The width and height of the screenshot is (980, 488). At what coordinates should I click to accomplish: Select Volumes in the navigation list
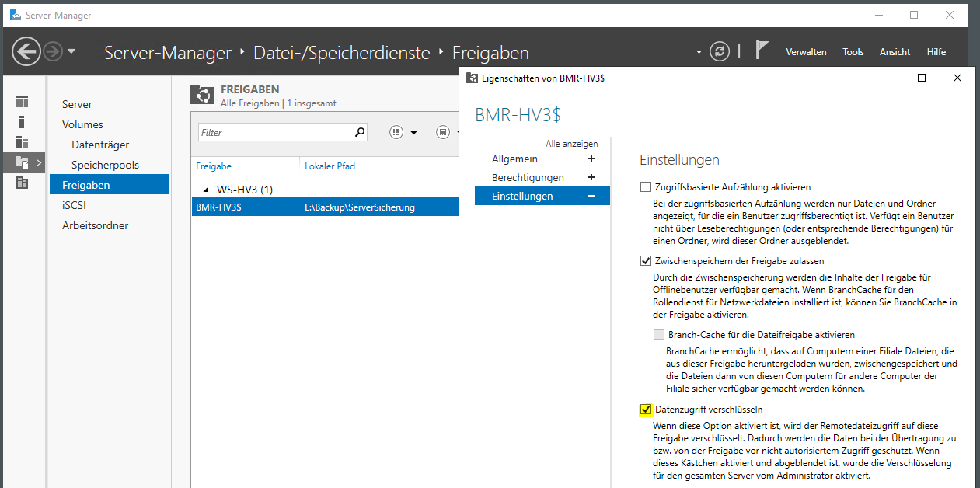pyautogui.click(x=82, y=124)
